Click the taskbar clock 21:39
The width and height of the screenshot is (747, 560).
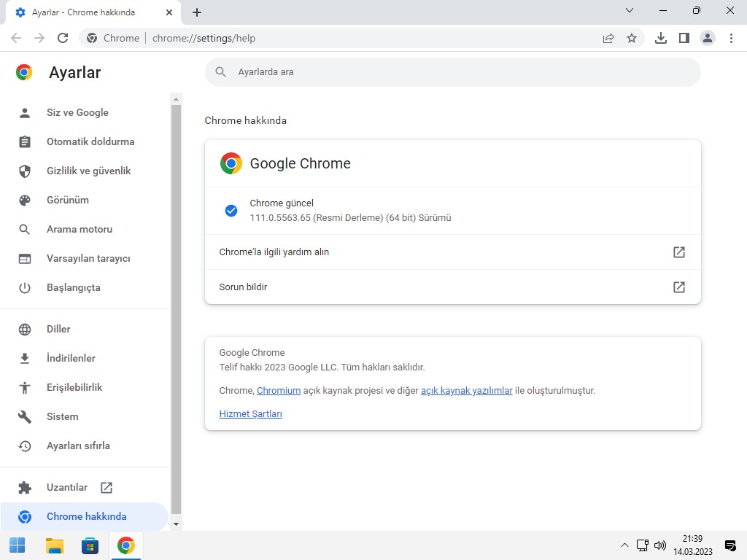(693, 539)
